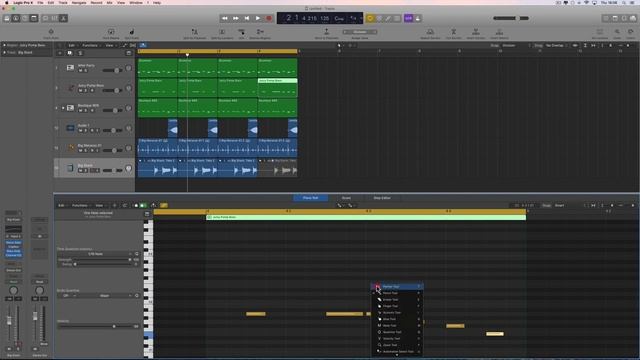Open Drag mode No Overlap dropdown

point(557,45)
